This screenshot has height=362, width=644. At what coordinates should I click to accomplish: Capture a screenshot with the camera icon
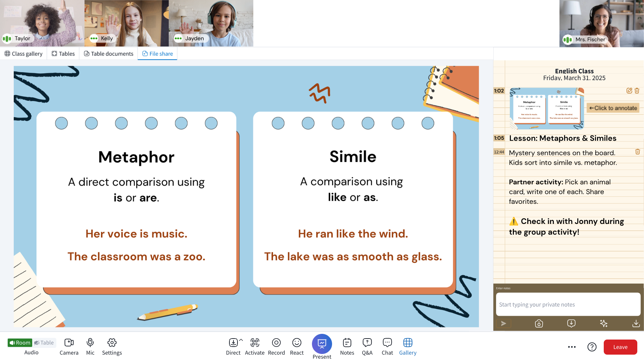tap(539, 323)
